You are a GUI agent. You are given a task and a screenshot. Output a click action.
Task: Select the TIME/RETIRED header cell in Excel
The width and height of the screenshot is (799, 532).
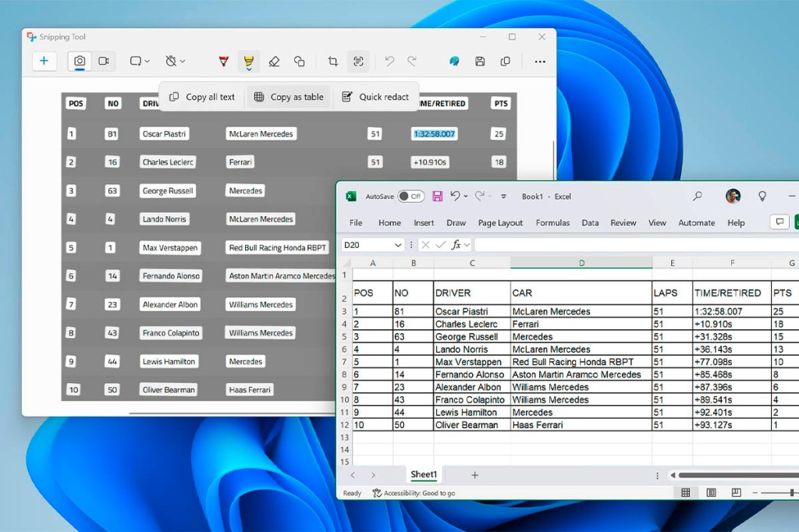pos(732,293)
